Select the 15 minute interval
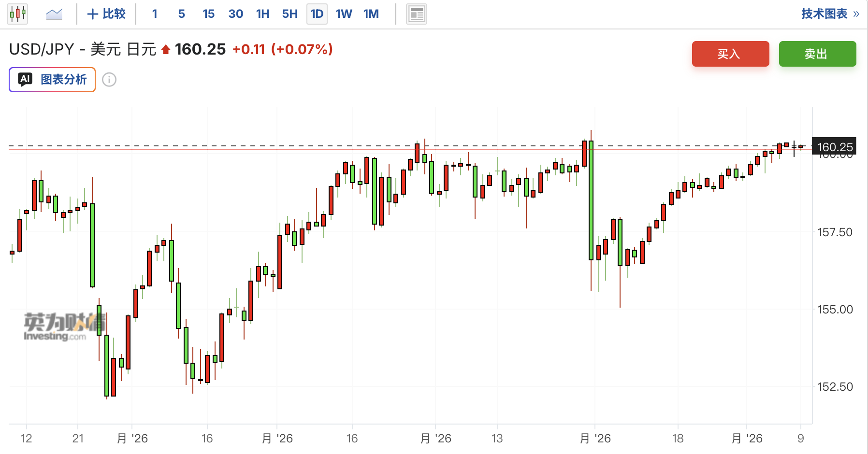The image size is (868, 454). [209, 14]
